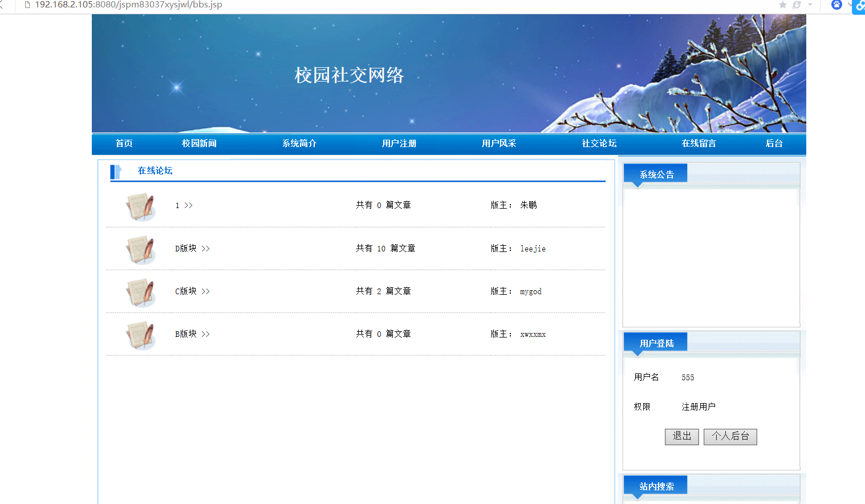Click the forum icon for B版块

click(141, 335)
